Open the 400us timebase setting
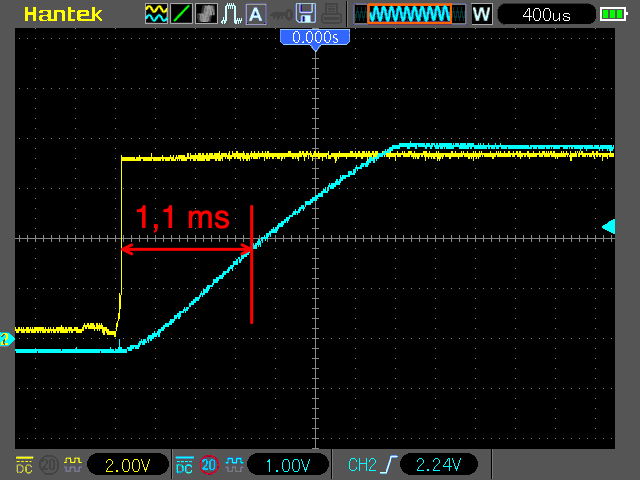 pos(545,14)
